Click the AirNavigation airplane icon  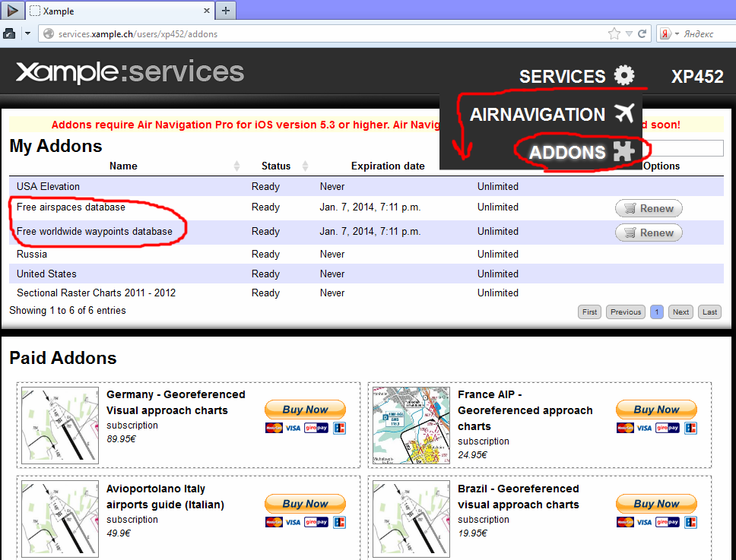point(623,114)
